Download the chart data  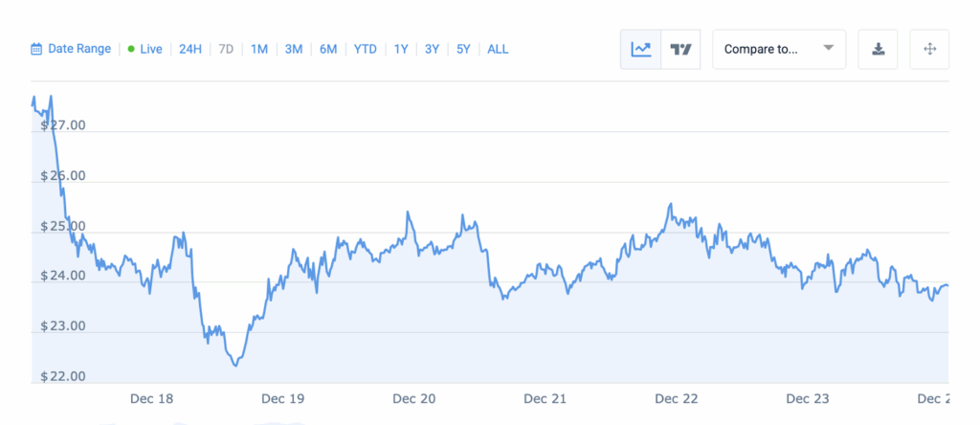click(879, 49)
